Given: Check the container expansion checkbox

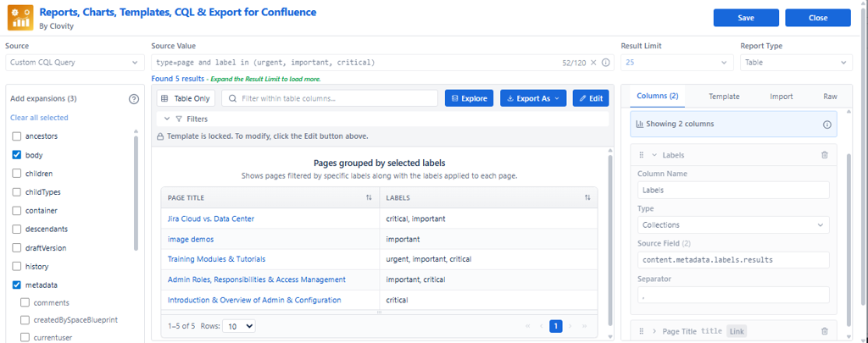Looking at the screenshot, I should 17,211.
